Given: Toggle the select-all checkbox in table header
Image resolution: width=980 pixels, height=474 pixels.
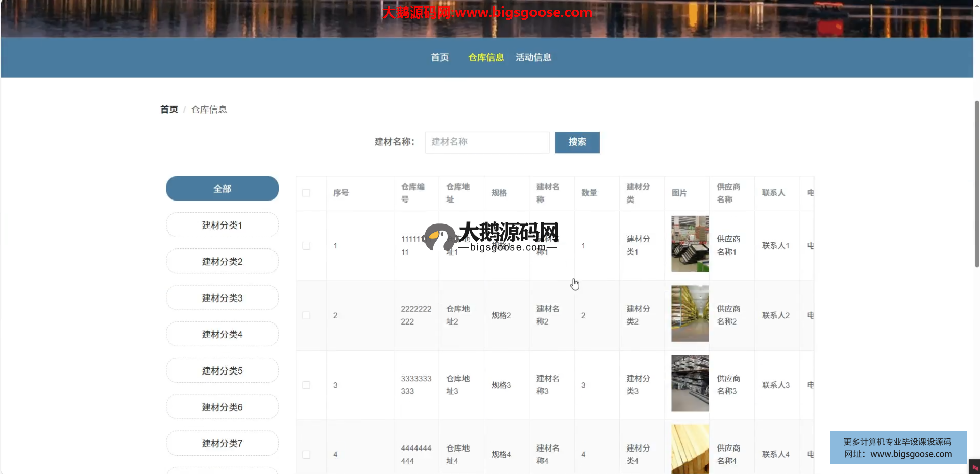Looking at the screenshot, I should point(306,193).
